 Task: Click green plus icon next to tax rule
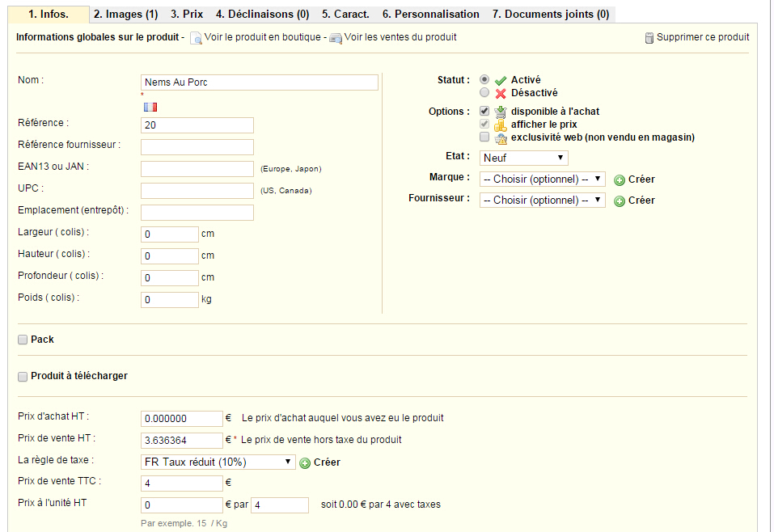tap(305, 463)
